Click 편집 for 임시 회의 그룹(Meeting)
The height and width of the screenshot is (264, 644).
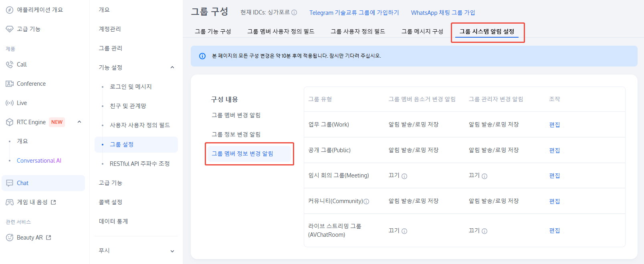(x=555, y=175)
